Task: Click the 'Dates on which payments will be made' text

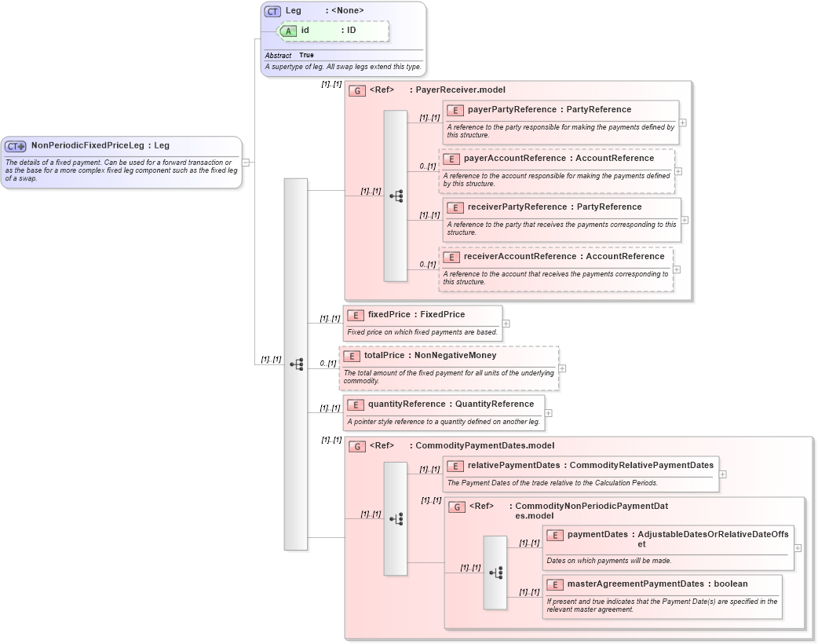Action: [609, 561]
